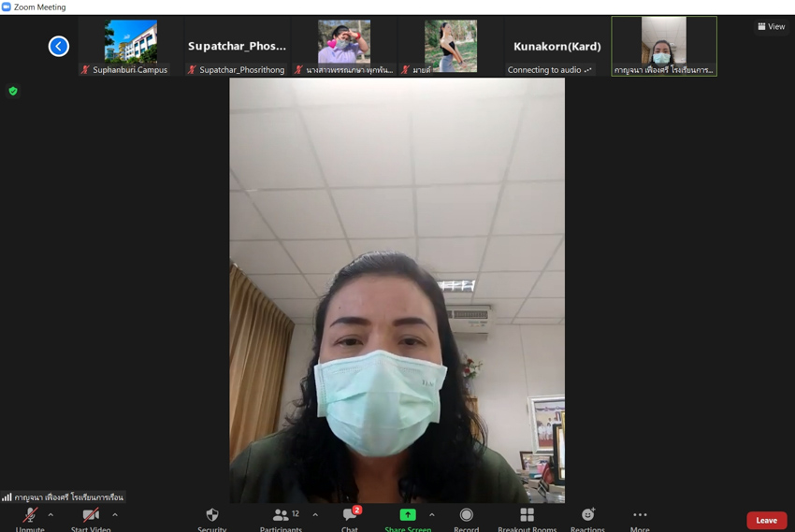The height and width of the screenshot is (532, 795).
Task: Select Supatchar_Phosrithong participant tile
Action: point(238,46)
